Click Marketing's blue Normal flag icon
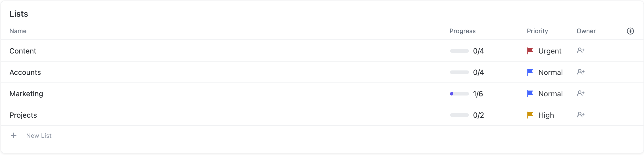Viewport: 644px width, 155px height. click(x=530, y=94)
